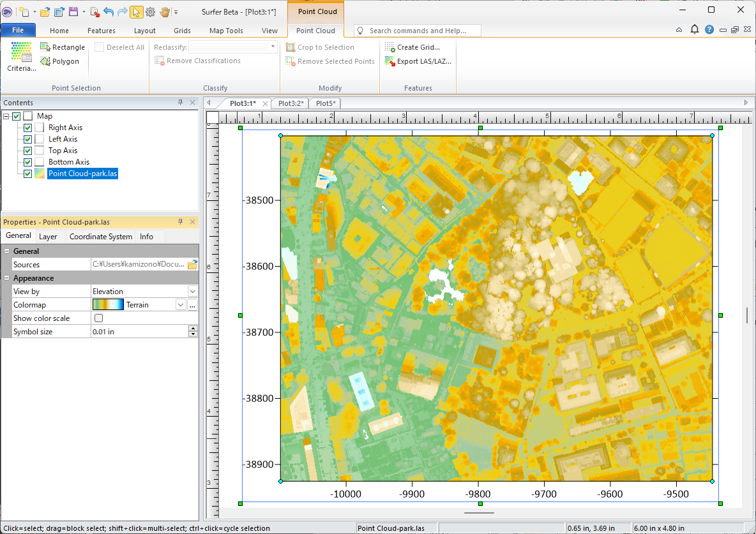Open the point selection Criteria dialog
This screenshot has height=534, width=756.
pos(21,56)
